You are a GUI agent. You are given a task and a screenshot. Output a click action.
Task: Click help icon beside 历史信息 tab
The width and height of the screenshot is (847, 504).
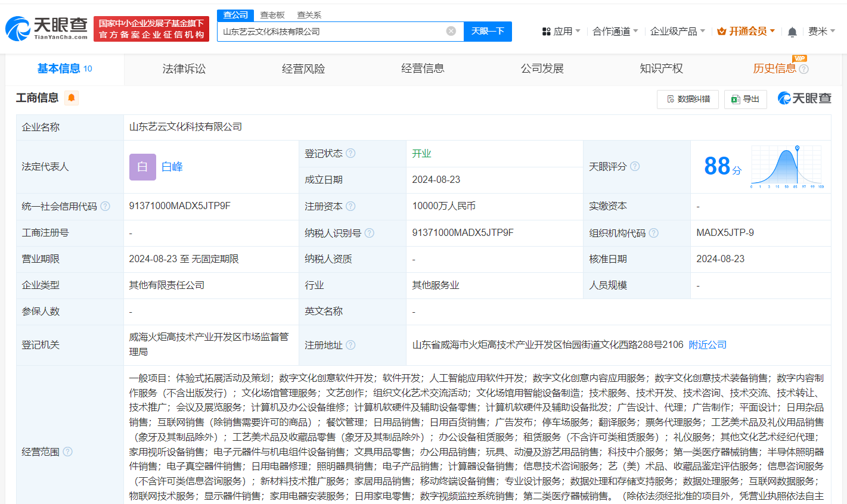point(804,69)
